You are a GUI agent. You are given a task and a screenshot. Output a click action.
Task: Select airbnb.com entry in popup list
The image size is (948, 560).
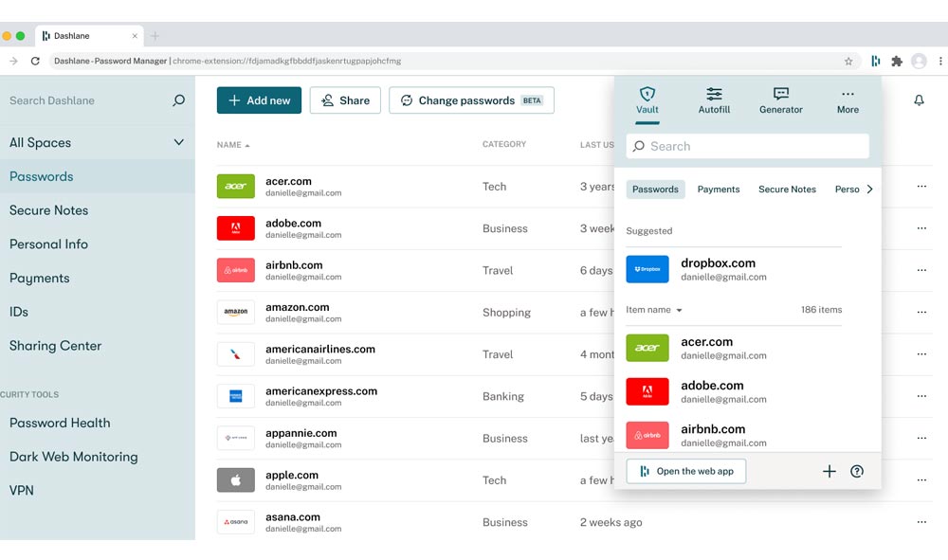point(734,435)
